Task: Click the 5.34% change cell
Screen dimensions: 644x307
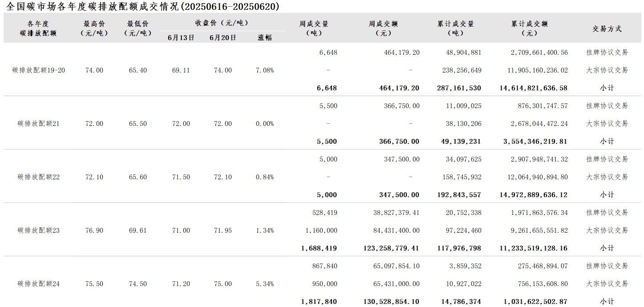Action: [x=265, y=284]
